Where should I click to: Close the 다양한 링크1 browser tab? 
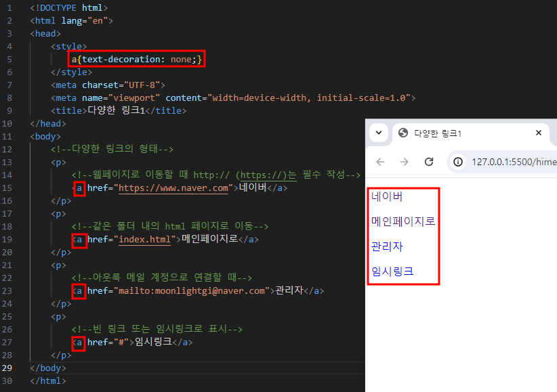pyautogui.click(x=539, y=133)
